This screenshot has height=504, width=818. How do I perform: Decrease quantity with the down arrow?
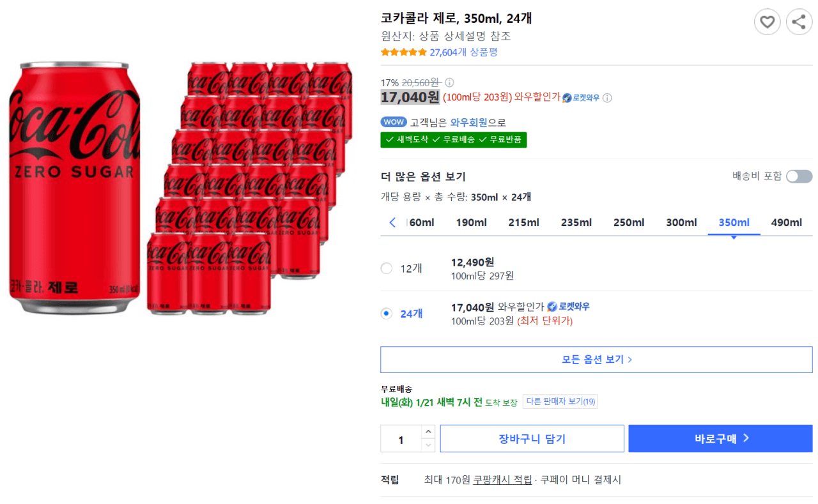click(428, 445)
